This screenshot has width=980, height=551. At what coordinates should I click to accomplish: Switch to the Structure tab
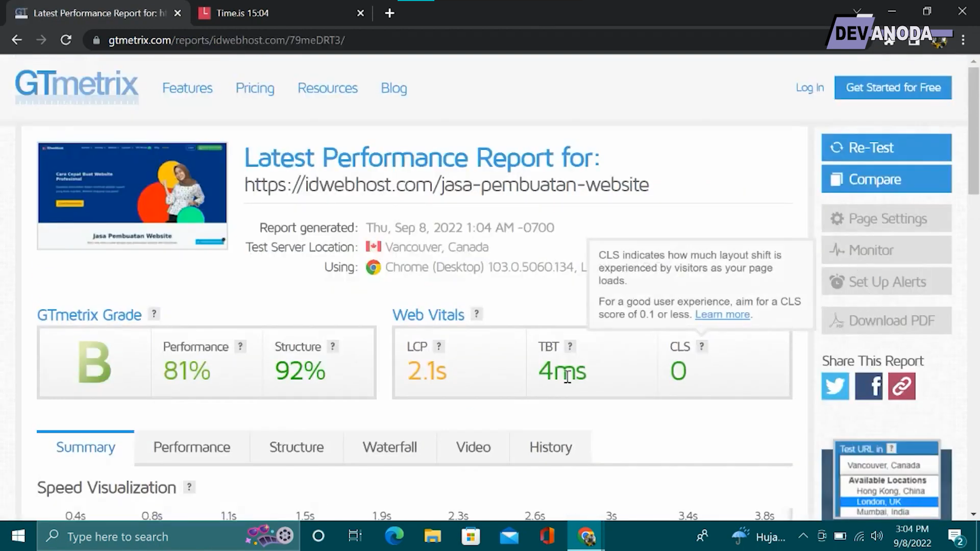coord(297,447)
